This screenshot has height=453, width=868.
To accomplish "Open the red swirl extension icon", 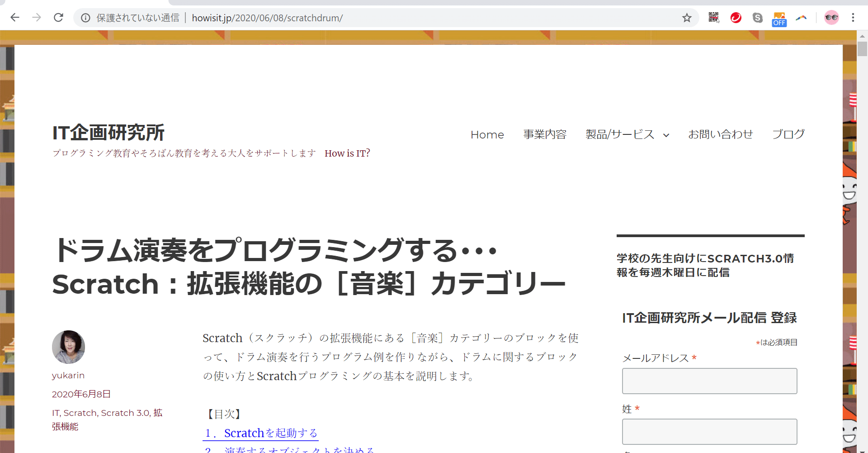I will click(x=736, y=18).
